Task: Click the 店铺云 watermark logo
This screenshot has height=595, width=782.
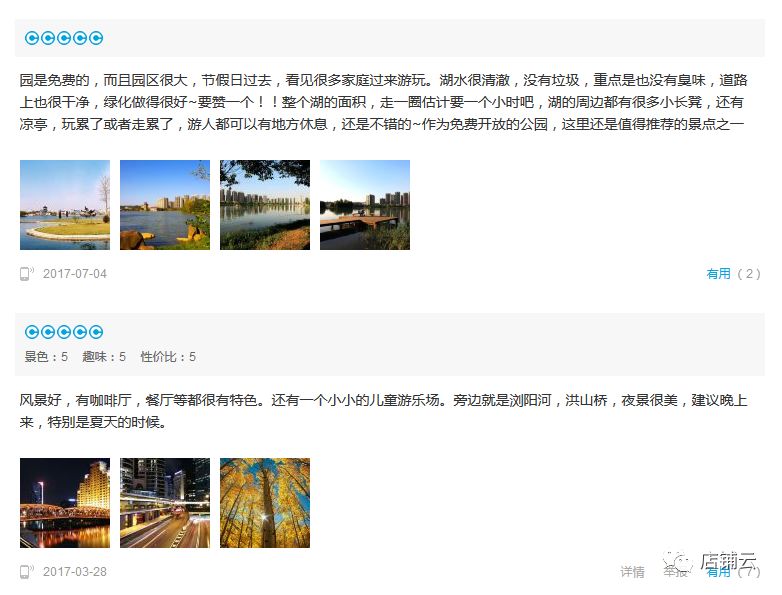Action: pyautogui.click(x=710, y=562)
